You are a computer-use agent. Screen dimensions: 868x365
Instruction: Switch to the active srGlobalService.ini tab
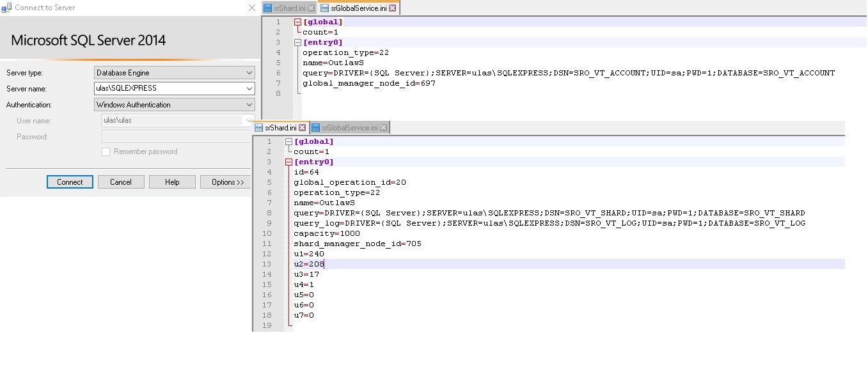(x=358, y=8)
